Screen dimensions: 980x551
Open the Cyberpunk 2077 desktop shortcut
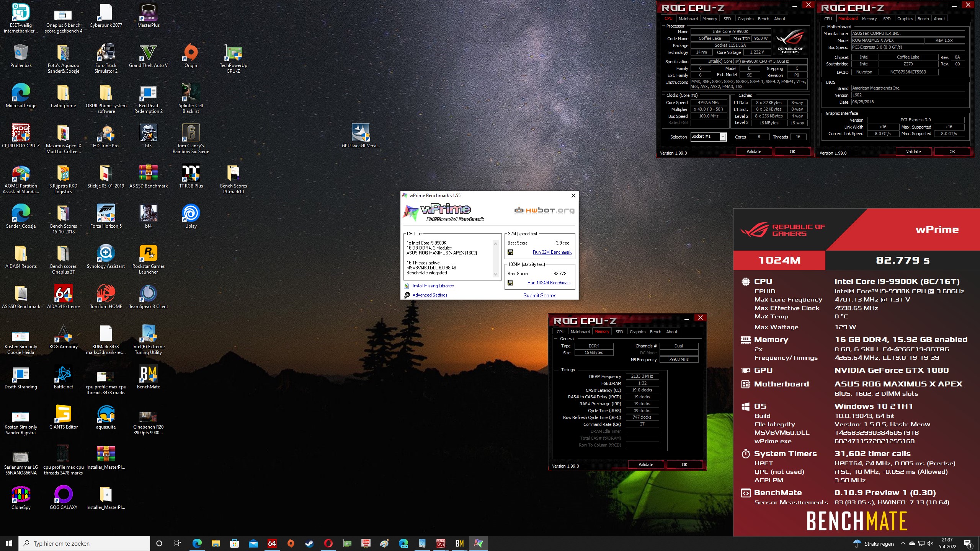[106, 15]
